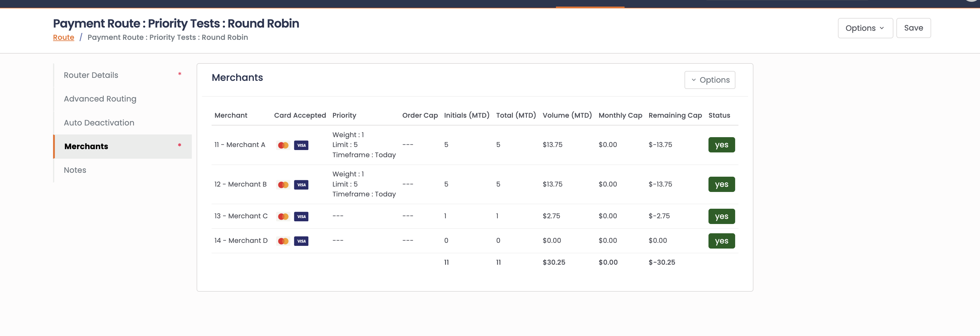Click the Order Cap column header

(420, 115)
